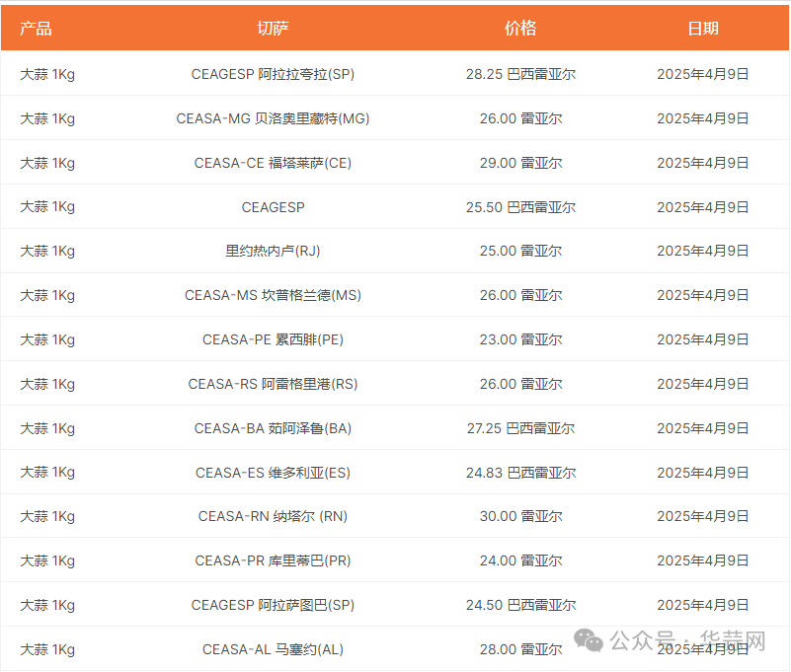
Task: Select the 23.00 雷亚尔 price
Action: [520, 339]
